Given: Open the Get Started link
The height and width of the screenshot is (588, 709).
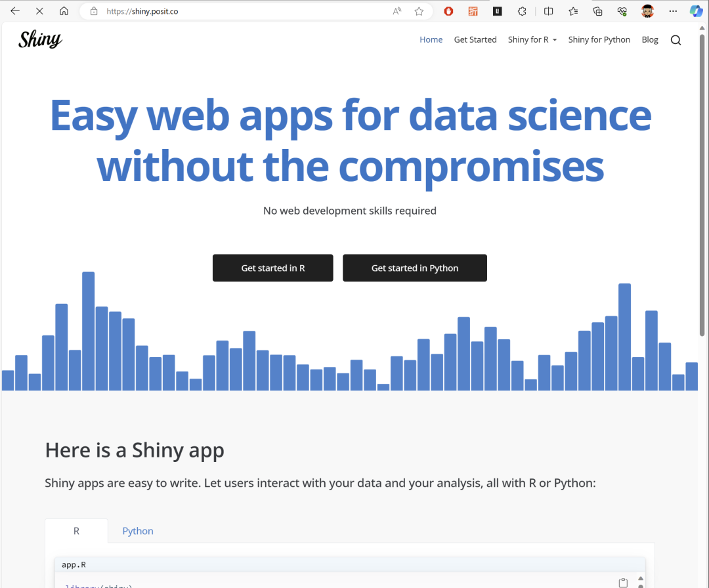Looking at the screenshot, I should 475,39.
